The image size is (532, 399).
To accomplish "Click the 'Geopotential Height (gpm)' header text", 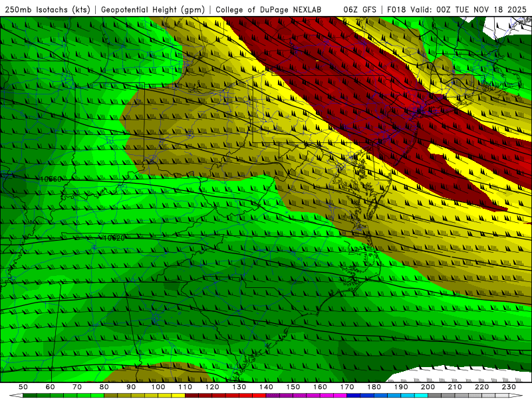I will [153, 9].
